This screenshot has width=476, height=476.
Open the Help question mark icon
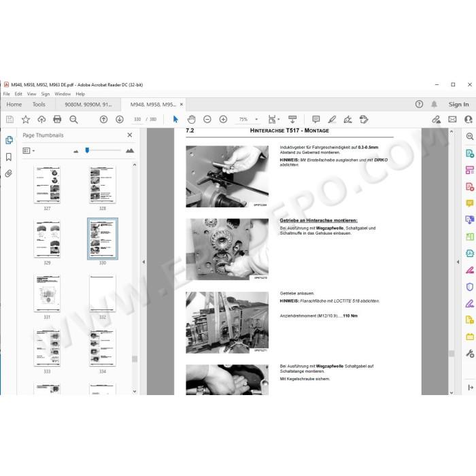(419, 104)
